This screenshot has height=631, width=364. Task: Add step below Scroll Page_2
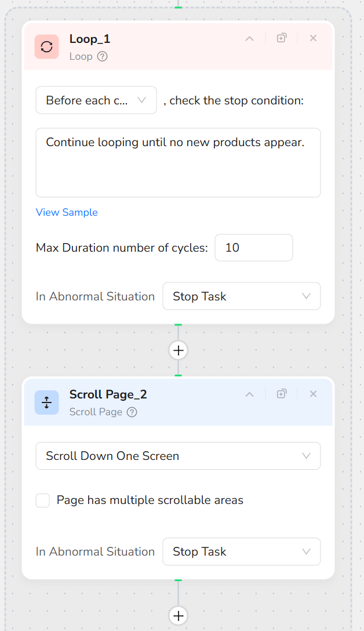pyautogui.click(x=179, y=615)
